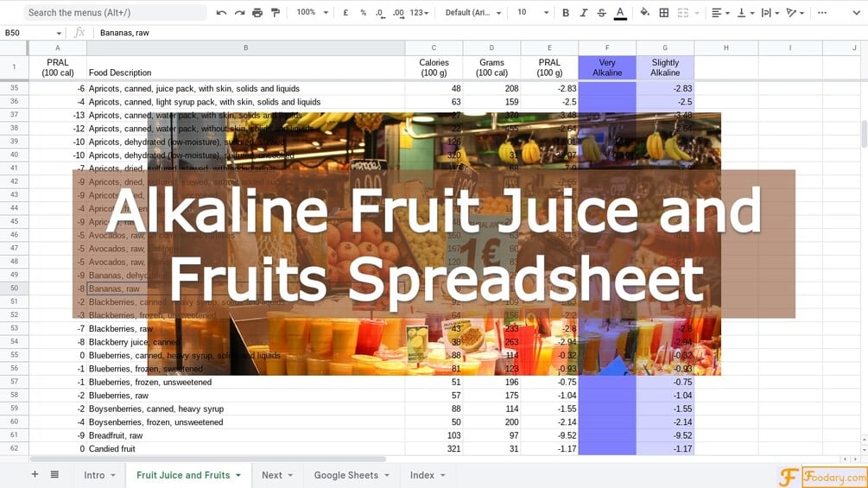Increase decimal places
The image size is (868, 488).
tap(398, 12)
